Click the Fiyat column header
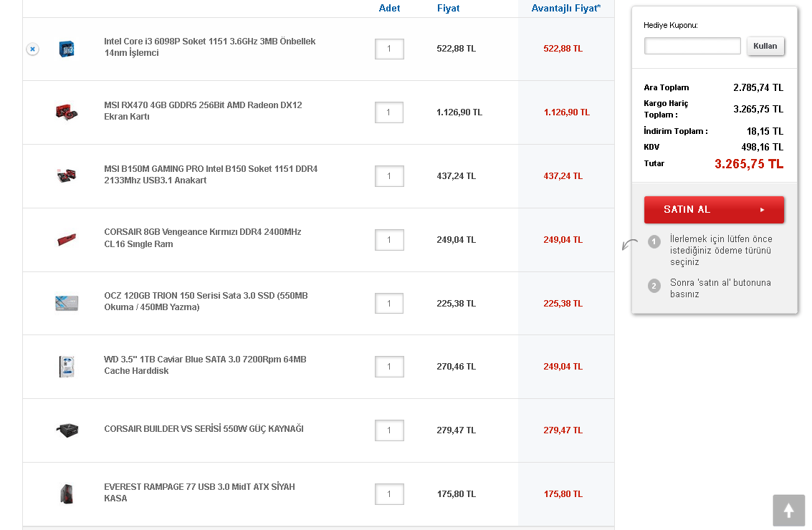The width and height of the screenshot is (812, 530). (449, 9)
